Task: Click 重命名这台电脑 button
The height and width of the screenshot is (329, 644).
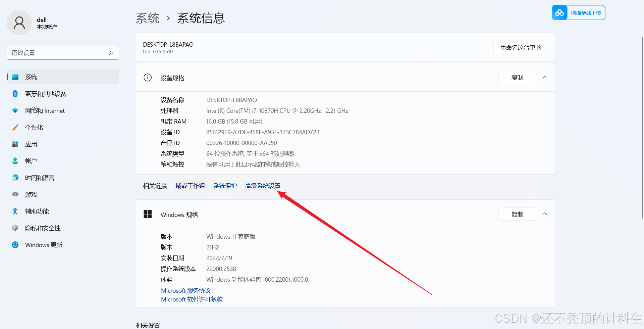Action: [521, 47]
